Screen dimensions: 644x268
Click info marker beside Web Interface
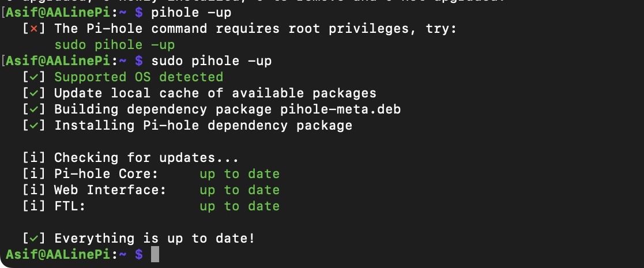coord(34,190)
